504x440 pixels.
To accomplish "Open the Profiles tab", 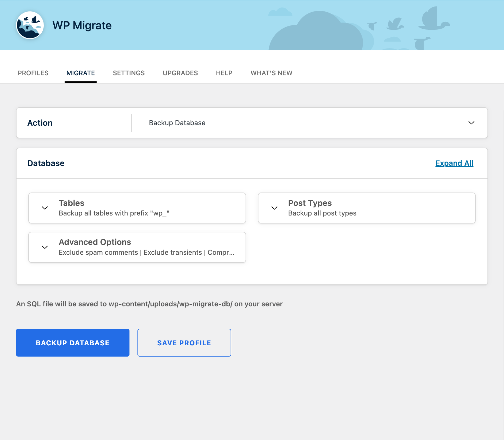I will click(33, 73).
